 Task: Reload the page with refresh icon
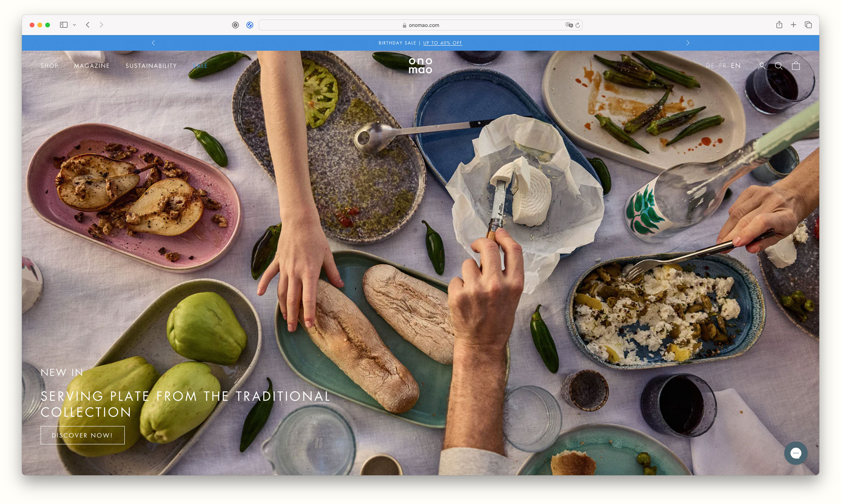(578, 25)
